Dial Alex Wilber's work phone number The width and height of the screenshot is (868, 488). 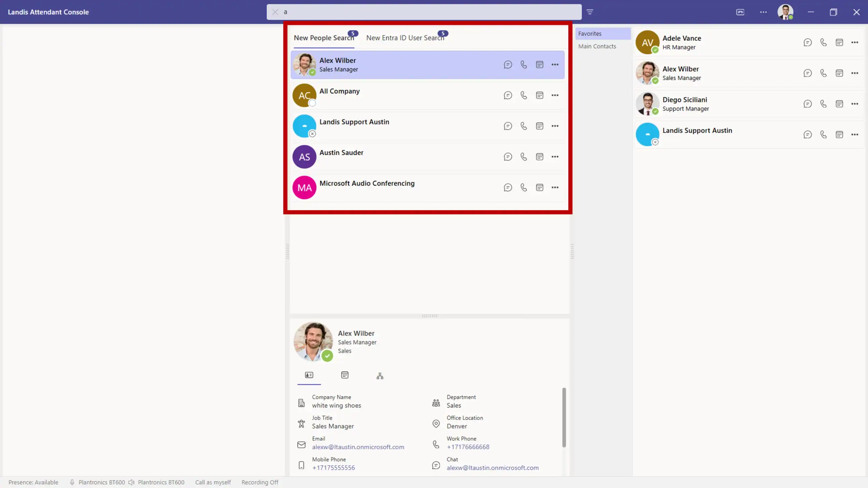[468, 447]
